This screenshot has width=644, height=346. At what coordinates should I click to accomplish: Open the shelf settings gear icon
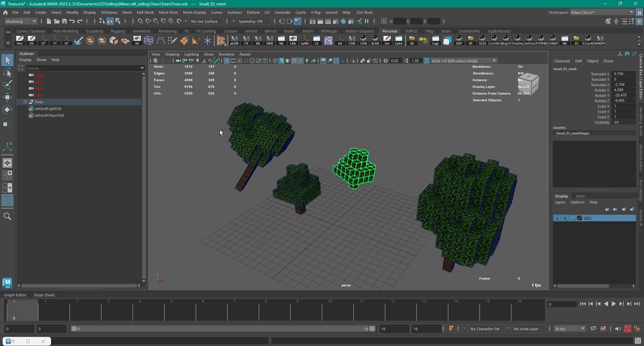pyautogui.click(x=8, y=43)
